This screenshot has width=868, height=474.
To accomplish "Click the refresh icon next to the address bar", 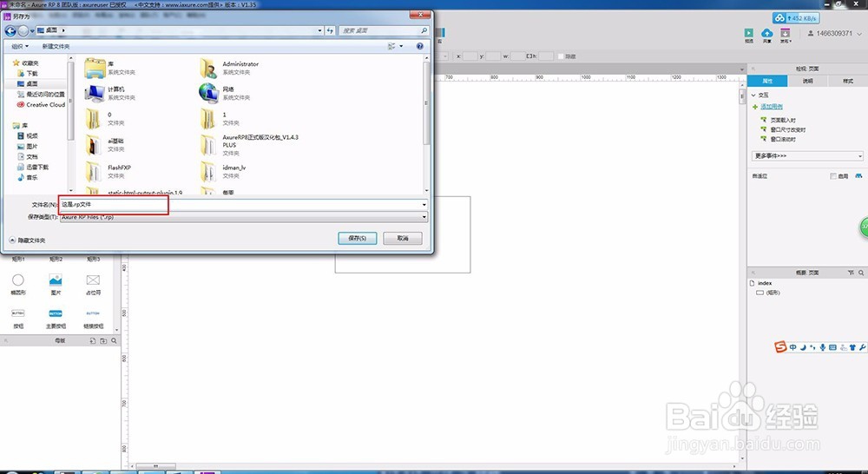I will [330, 30].
